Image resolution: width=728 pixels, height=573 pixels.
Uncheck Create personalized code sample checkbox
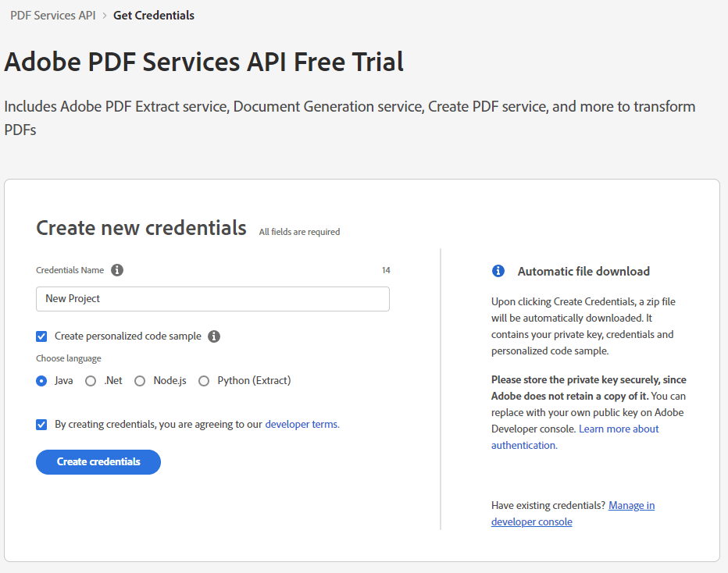coord(41,336)
